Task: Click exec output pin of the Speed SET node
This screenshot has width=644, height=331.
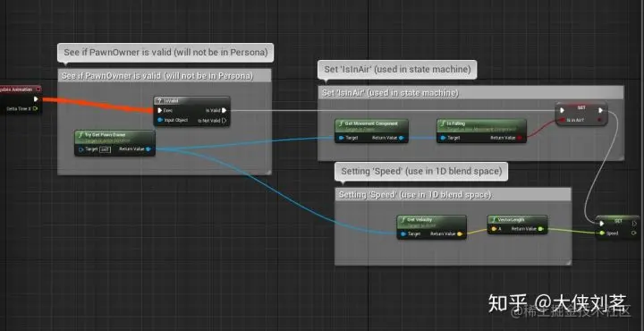Action: (635, 224)
